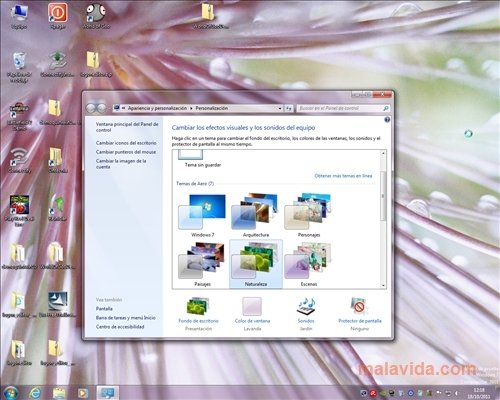Image resolution: width=500 pixels, height=400 pixels.
Task: Click the theme list scroll-up arrow
Action: click(383, 153)
